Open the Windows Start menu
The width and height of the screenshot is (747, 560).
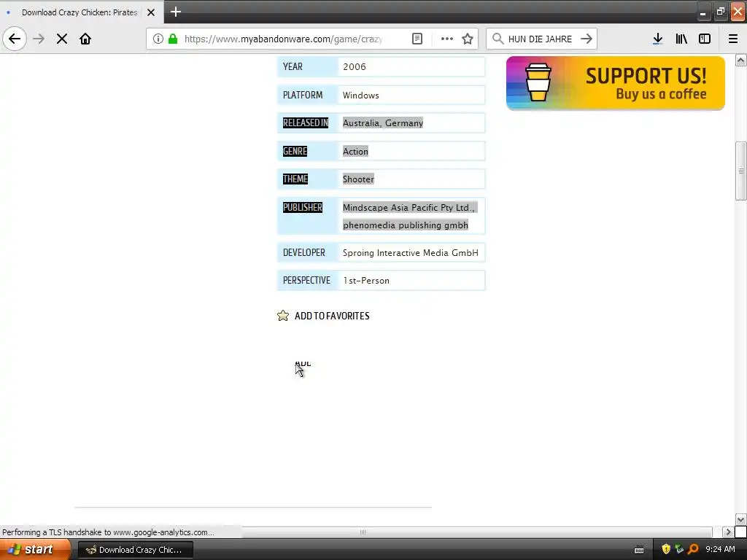(x=35, y=550)
